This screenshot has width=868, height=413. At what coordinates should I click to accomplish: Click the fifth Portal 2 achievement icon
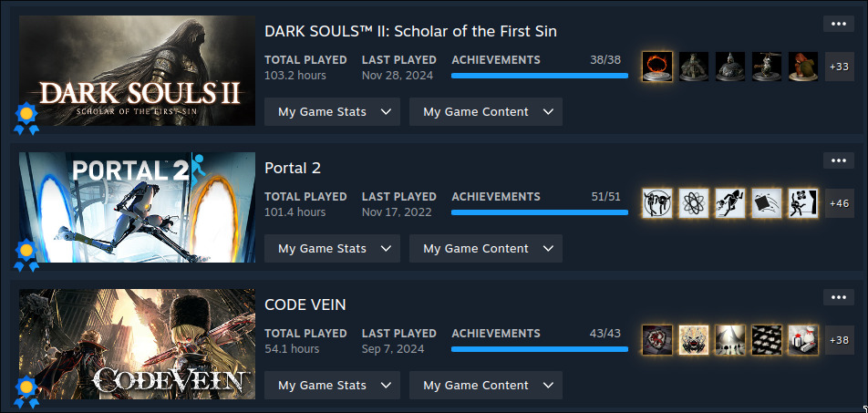(802, 203)
